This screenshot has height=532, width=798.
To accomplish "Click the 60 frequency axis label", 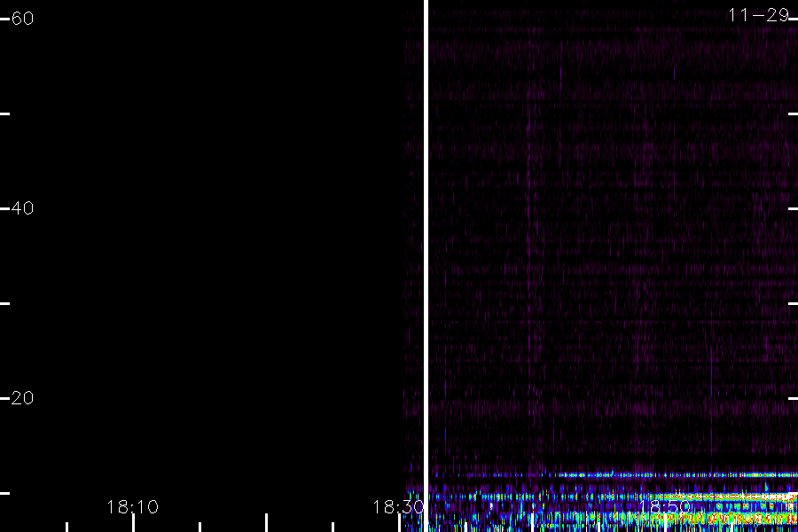I will pos(22,19).
